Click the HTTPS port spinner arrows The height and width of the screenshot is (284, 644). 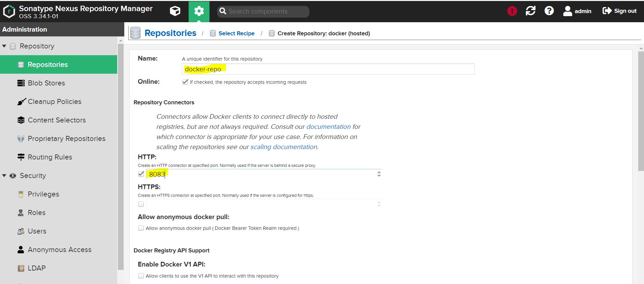point(379,204)
